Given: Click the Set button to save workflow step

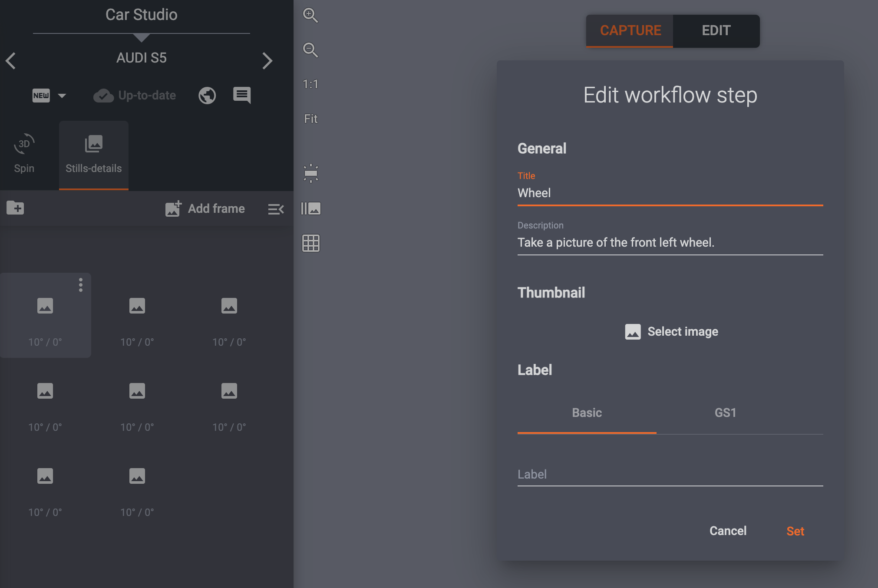Looking at the screenshot, I should point(795,531).
